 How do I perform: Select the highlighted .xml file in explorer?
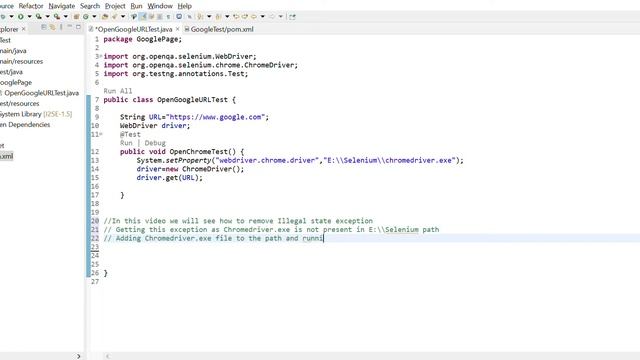point(7,156)
